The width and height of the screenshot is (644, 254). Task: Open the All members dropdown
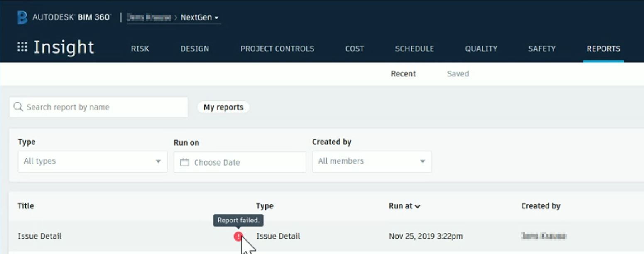pos(372,161)
